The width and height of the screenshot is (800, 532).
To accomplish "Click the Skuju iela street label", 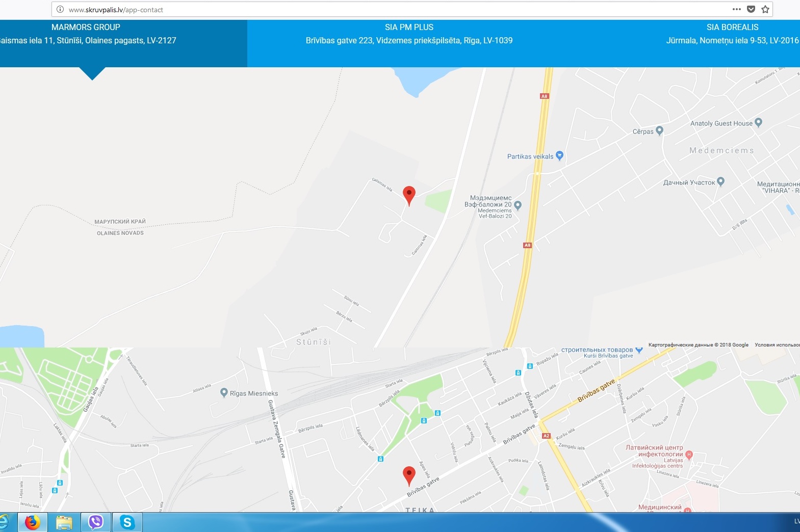I will coord(308,331).
